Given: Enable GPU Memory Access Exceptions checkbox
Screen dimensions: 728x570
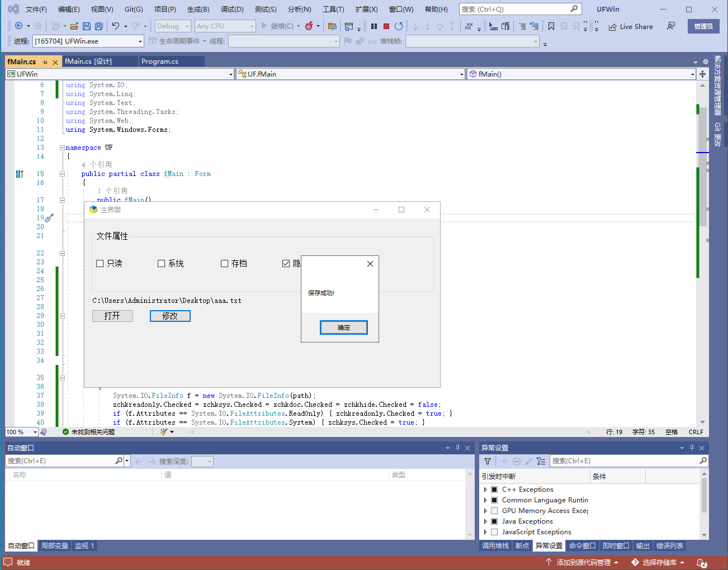Looking at the screenshot, I should tap(494, 511).
